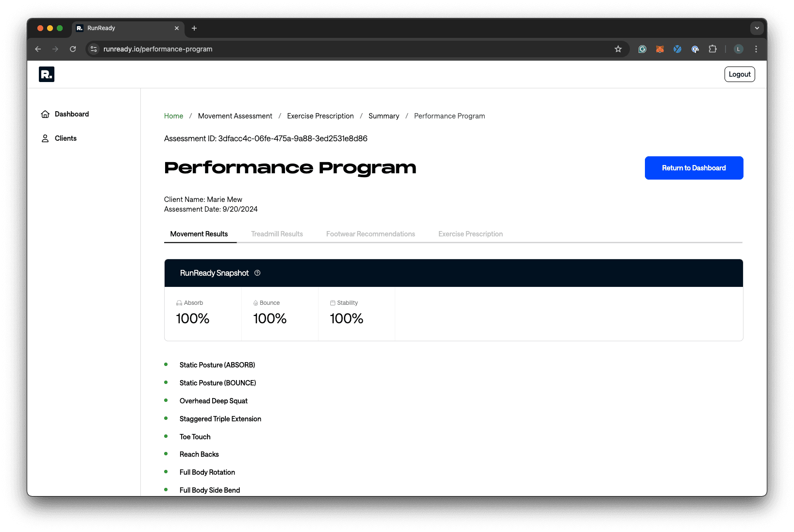Switch to the Treadmill Results tab
Image resolution: width=794 pixels, height=532 pixels.
pyautogui.click(x=277, y=234)
